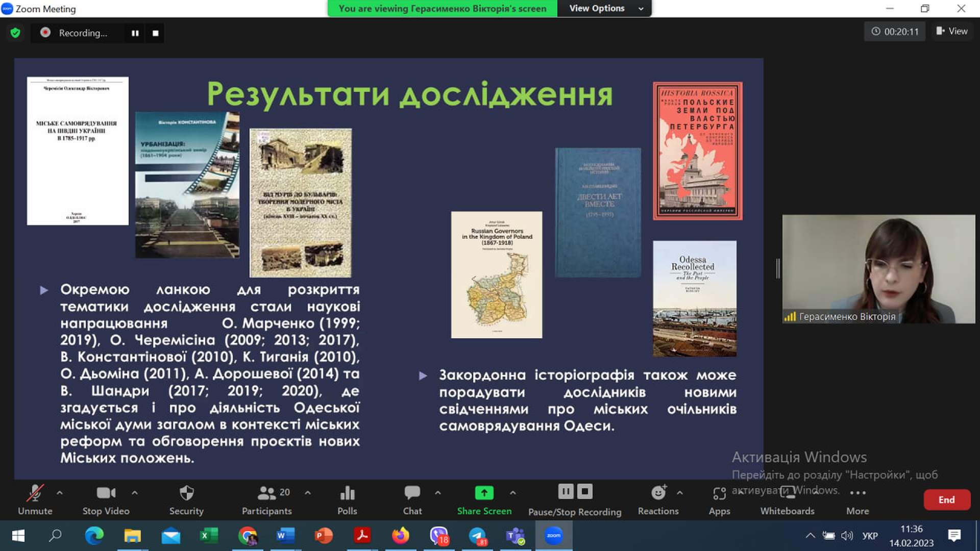
Task: Expand share options arrow next to Share Screen
Action: (x=513, y=493)
